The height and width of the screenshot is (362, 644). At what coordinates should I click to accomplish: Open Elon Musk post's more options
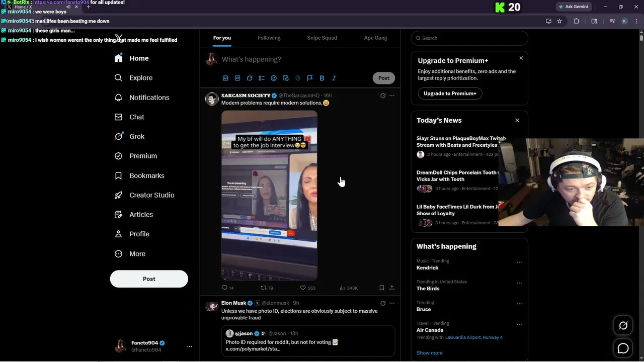pos(392,303)
